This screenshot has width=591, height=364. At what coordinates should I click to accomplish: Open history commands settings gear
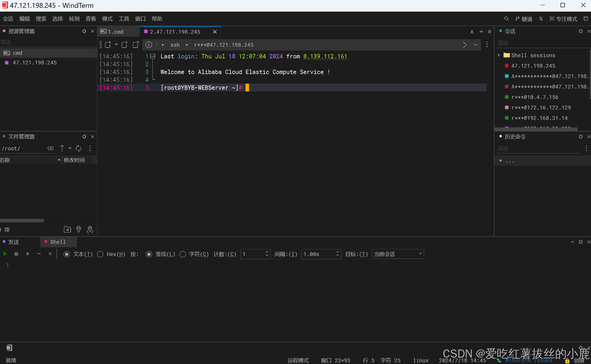[581, 136]
